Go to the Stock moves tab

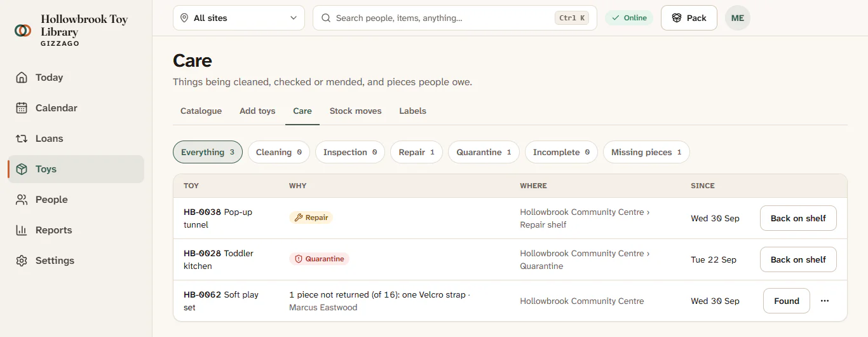[355, 111]
